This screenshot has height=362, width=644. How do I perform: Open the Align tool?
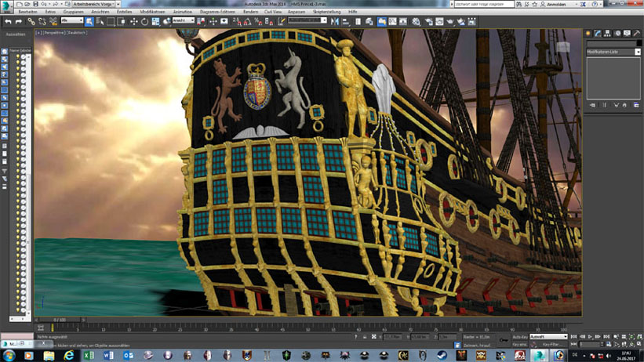tap(345, 21)
